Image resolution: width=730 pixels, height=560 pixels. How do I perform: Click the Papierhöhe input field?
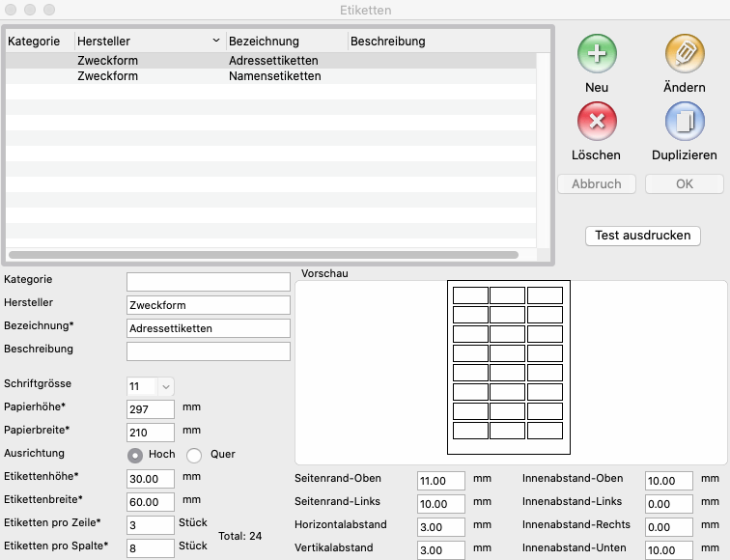[x=151, y=409]
